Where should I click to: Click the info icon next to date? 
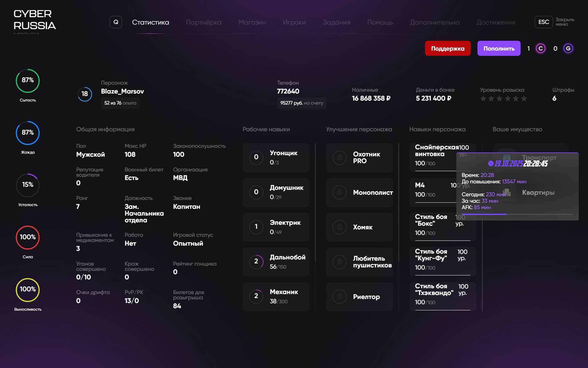tap(491, 163)
